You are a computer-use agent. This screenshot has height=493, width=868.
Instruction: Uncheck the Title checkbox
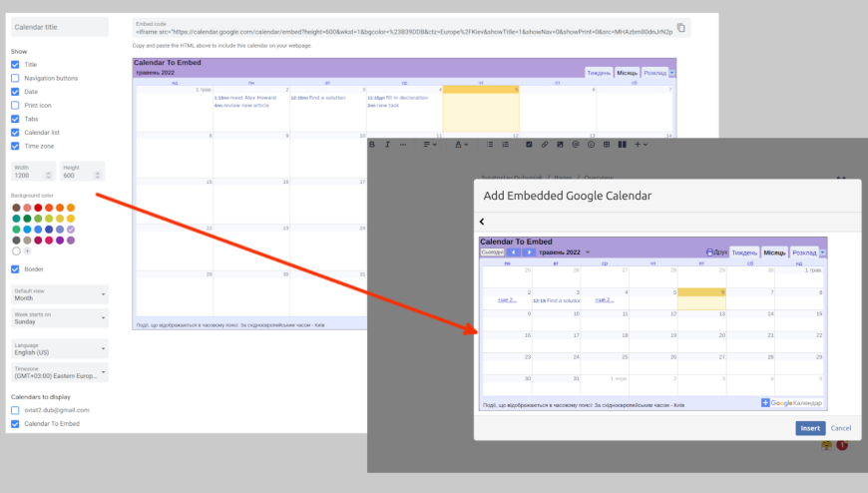coord(15,64)
